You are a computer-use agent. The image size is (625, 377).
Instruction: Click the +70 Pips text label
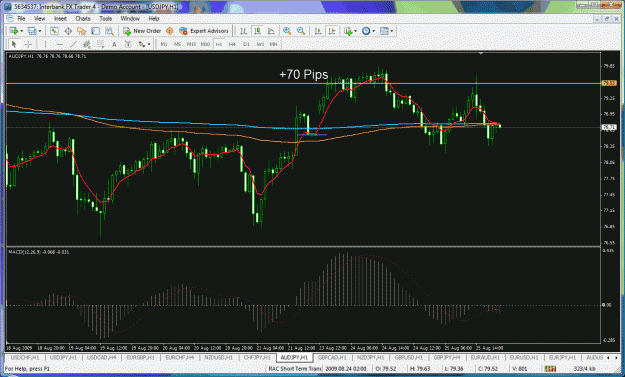coord(304,75)
